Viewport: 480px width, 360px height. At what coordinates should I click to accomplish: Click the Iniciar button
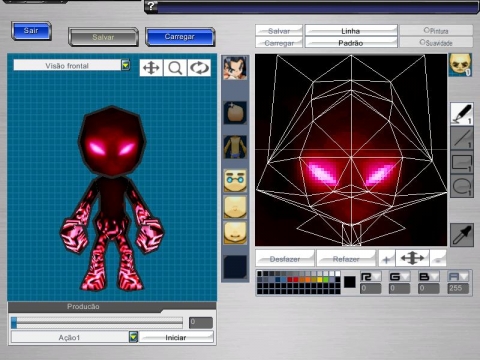(176, 337)
